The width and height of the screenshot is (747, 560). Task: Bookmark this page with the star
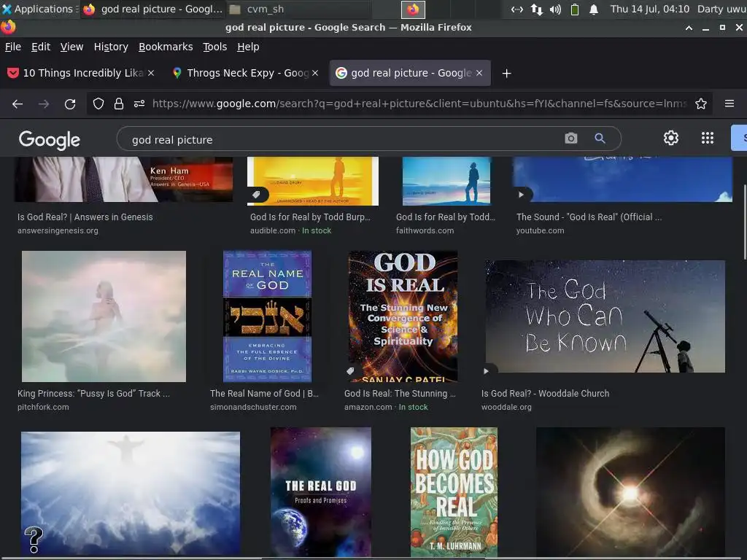(701, 104)
